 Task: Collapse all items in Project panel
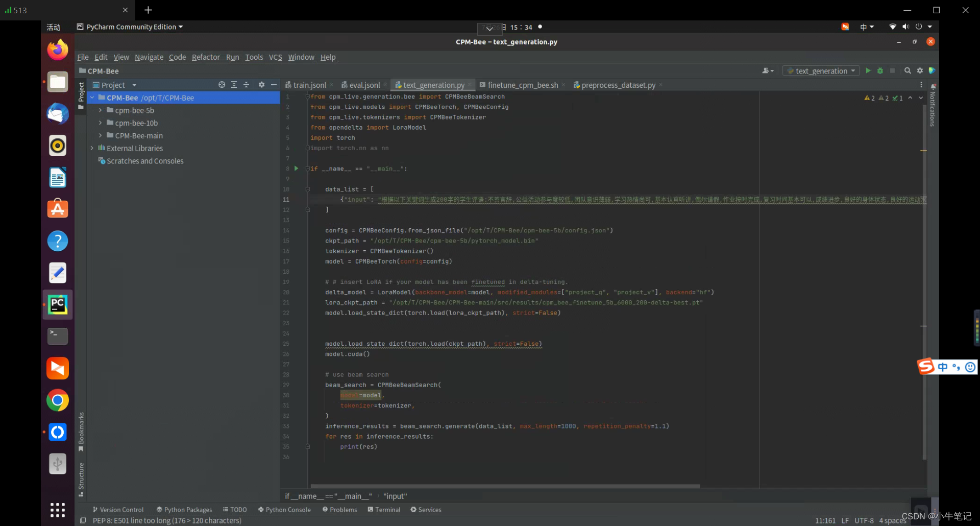pyautogui.click(x=246, y=85)
